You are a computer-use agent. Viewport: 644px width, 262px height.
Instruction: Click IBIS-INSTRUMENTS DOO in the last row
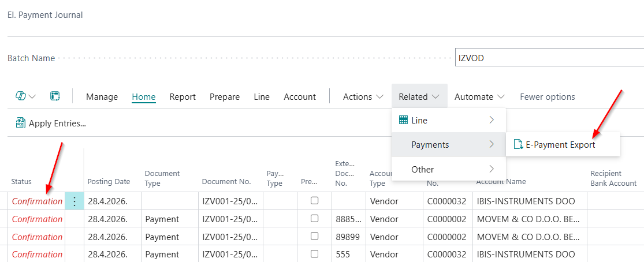click(526, 254)
